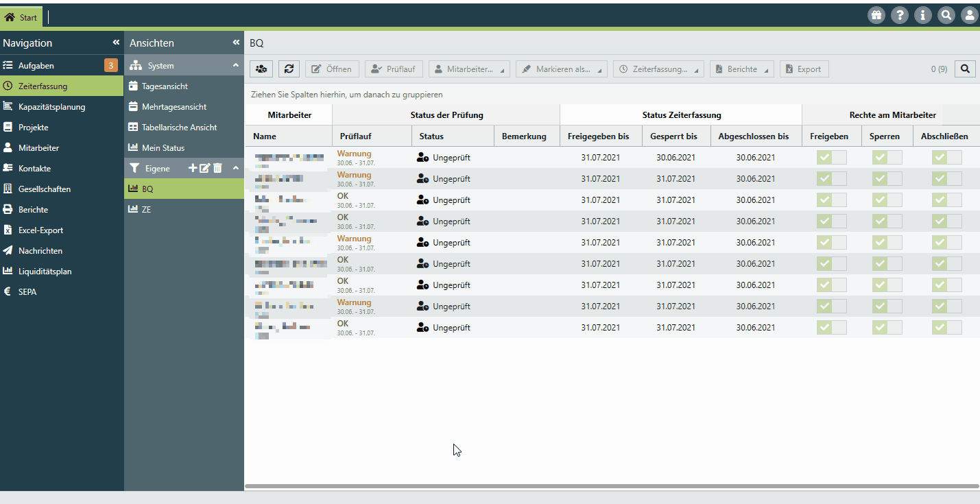Screen dimensions: 980x504
Task: Click the search magnifier beside record count
Action: 965,69
